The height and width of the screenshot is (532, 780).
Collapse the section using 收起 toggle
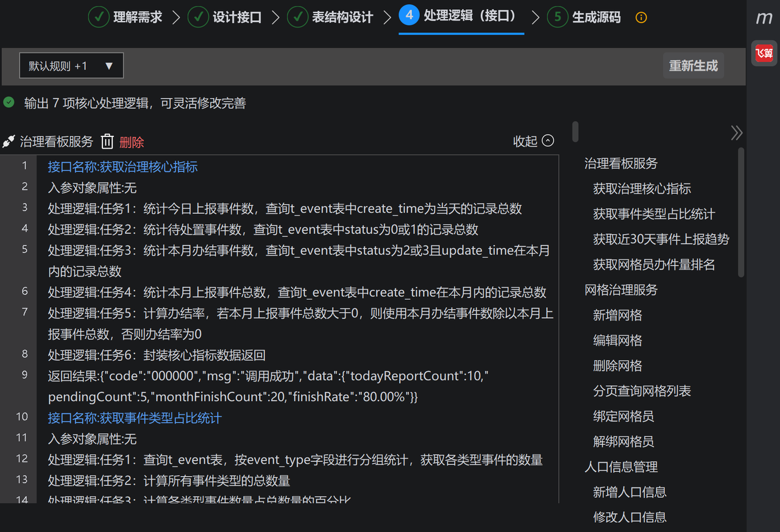click(x=534, y=141)
